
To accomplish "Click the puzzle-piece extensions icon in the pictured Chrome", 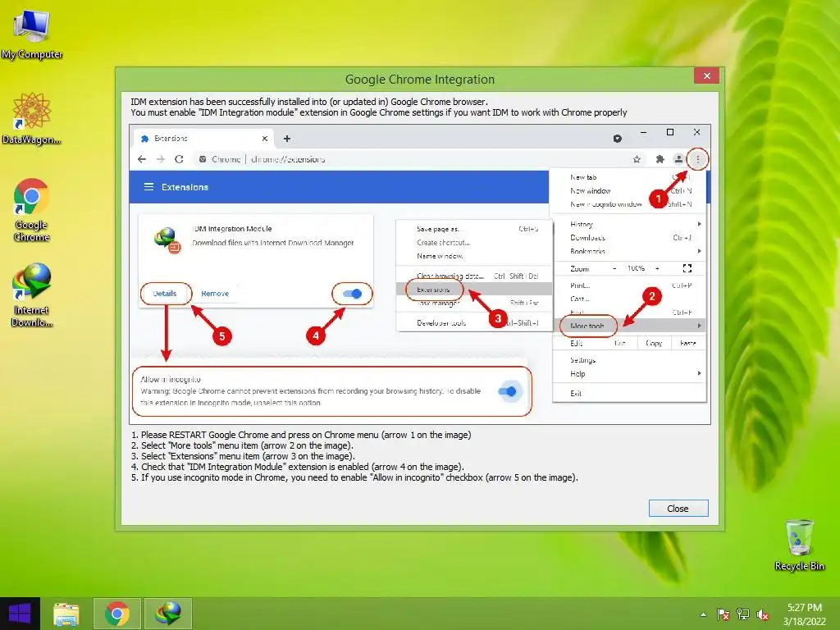I will [x=660, y=159].
